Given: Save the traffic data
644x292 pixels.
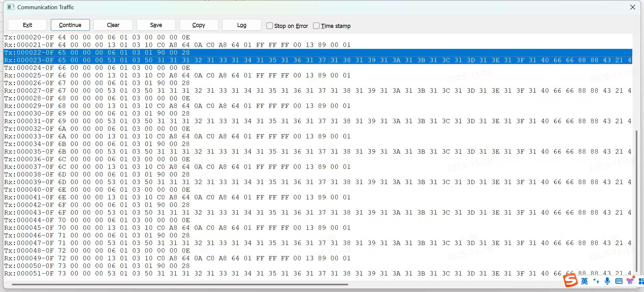Looking at the screenshot, I should click(x=156, y=25).
